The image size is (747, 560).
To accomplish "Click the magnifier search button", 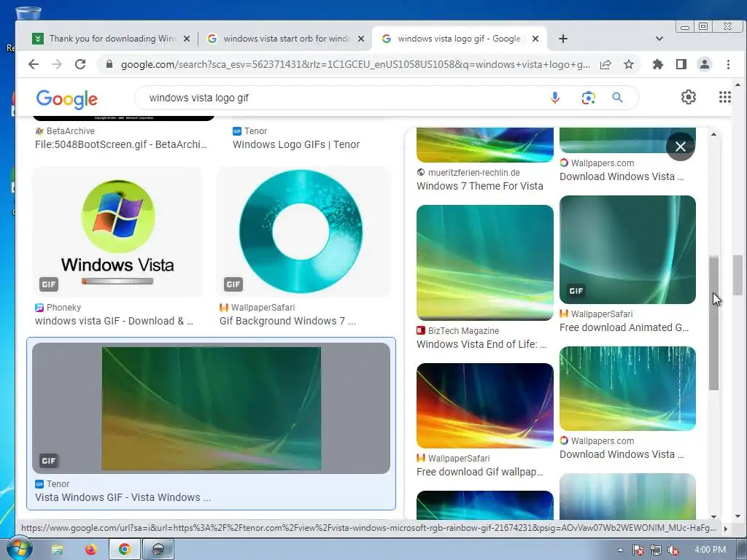I will (617, 98).
